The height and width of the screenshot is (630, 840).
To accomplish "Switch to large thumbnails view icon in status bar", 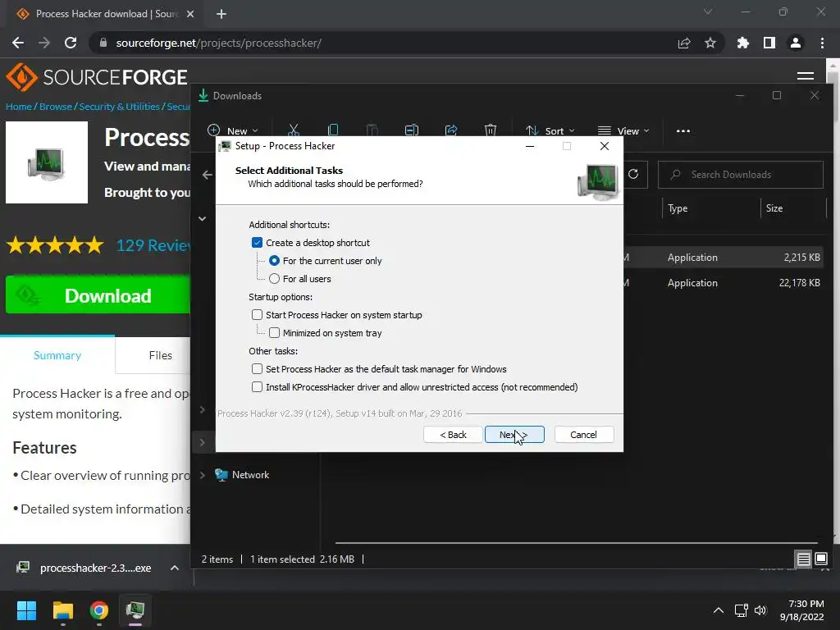I will pyautogui.click(x=820, y=559).
